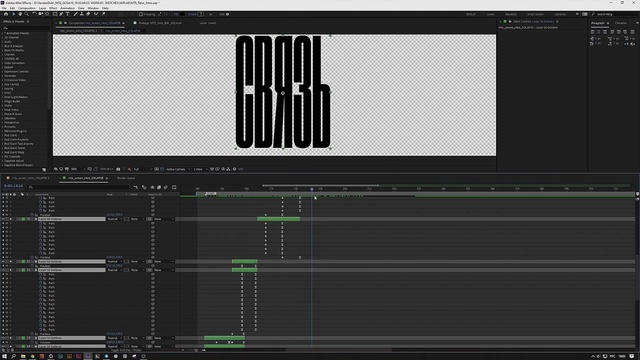Switch to the Character panel tab
Viewport: 640px width, 360px height.
tap(620, 23)
